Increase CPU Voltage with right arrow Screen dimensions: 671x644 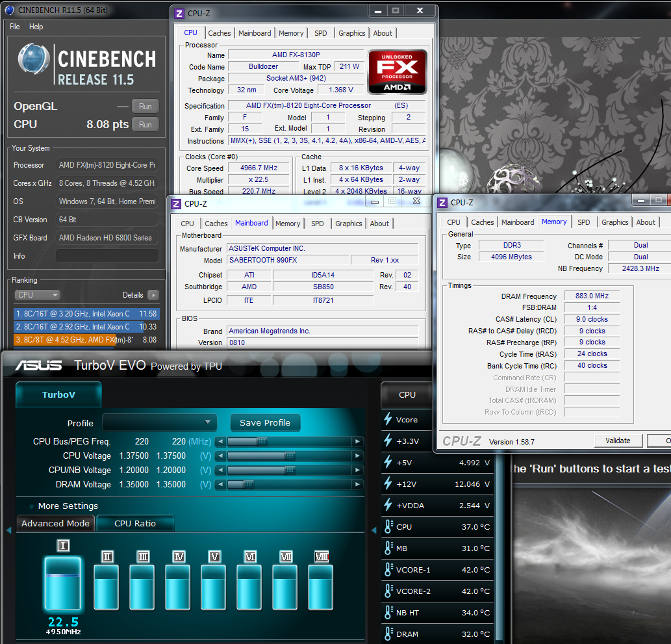(357, 456)
